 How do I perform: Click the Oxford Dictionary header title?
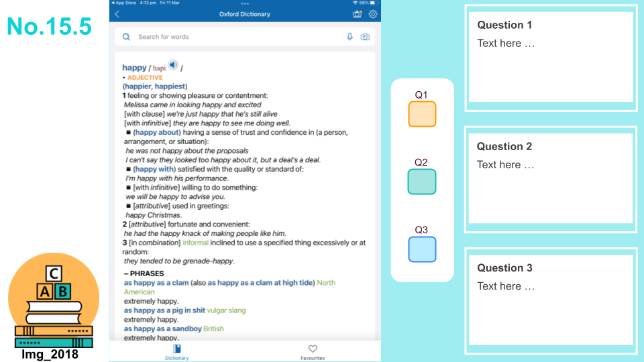[245, 14]
